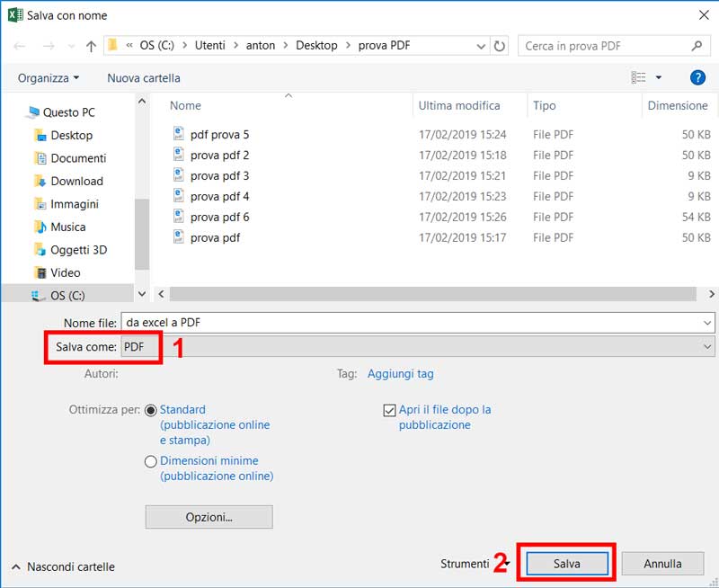
Task: Open the Salva come file type dropdown
Action: tap(417, 347)
